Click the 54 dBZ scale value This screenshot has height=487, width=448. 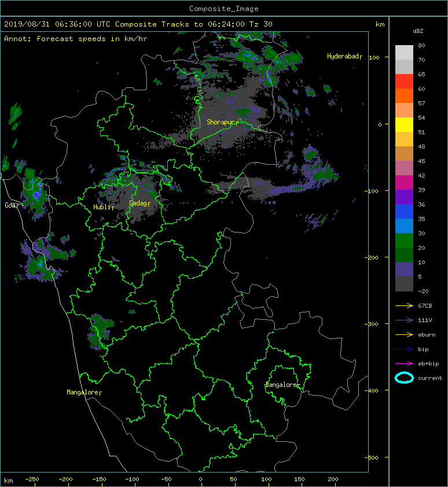point(421,118)
